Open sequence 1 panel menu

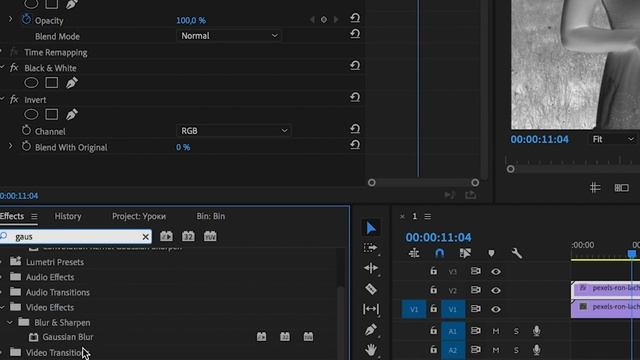tap(427, 216)
